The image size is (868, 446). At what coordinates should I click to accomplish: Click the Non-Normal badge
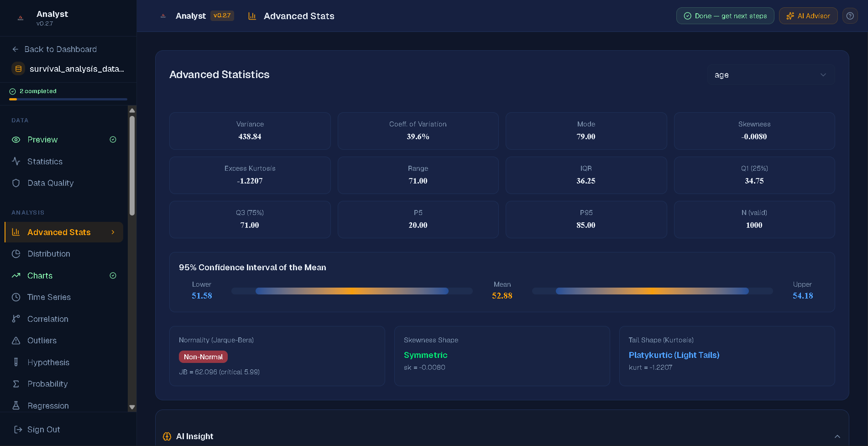coord(203,357)
